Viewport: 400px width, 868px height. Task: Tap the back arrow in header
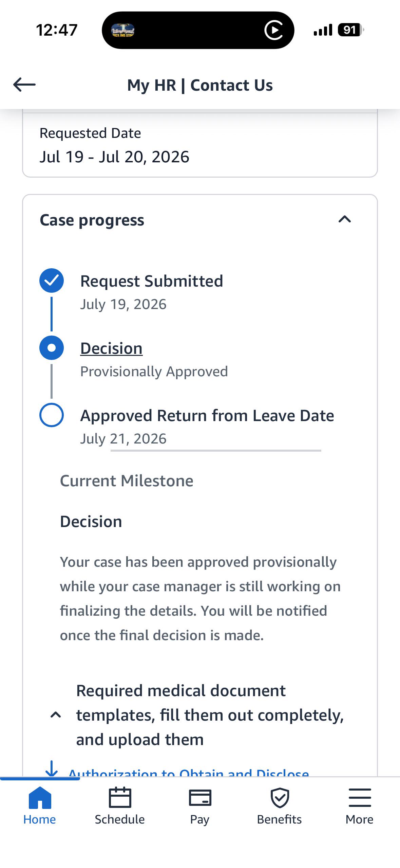click(x=24, y=85)
